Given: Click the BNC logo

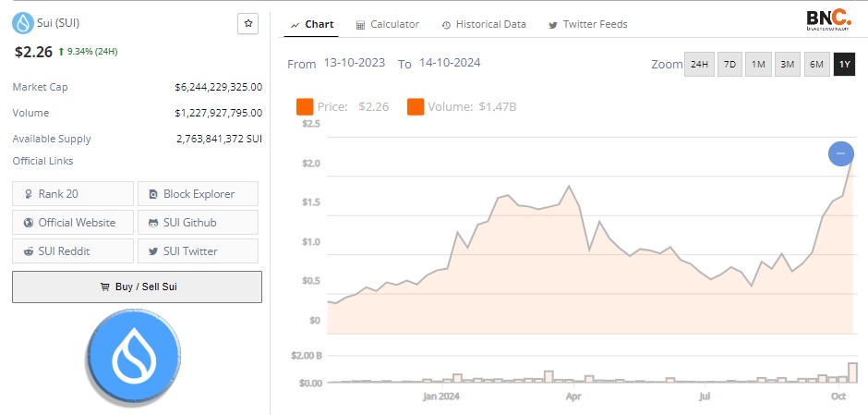Looking at the screenshot, I should (x=828, y=21).
